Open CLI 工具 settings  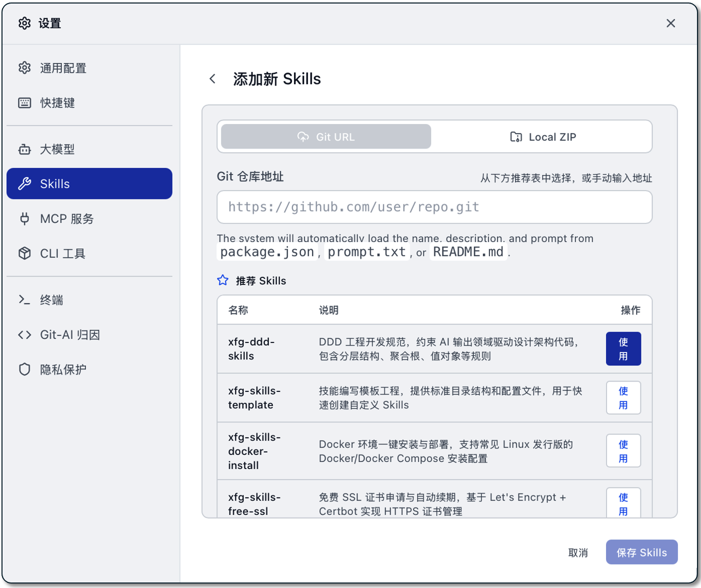[x=89, y=254]
